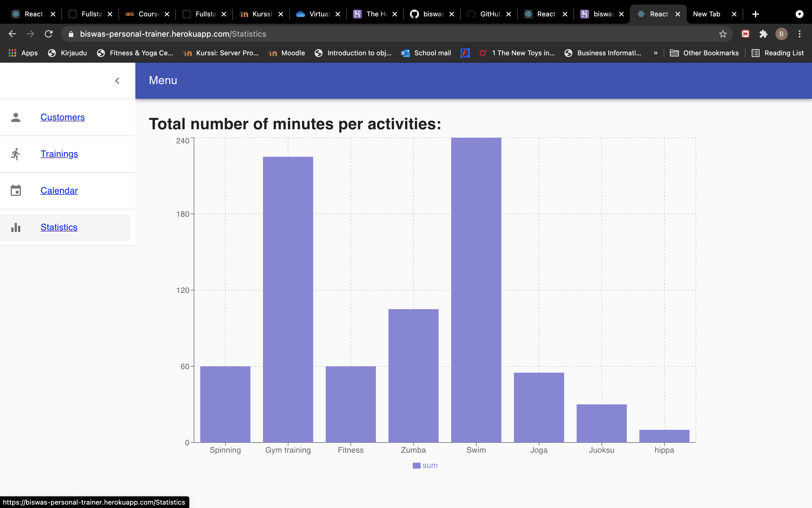Open the Extensions puzzle icon

point(763,34)
